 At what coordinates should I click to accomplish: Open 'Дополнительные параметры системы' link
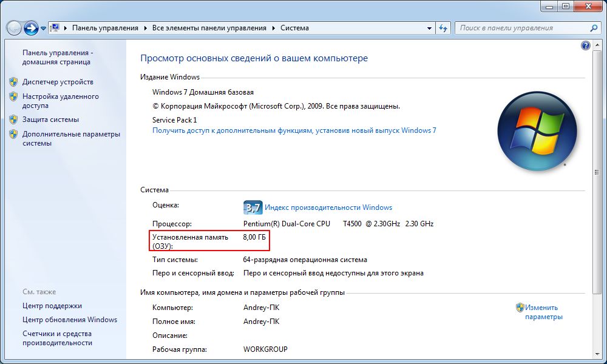[x=71, y=138]
